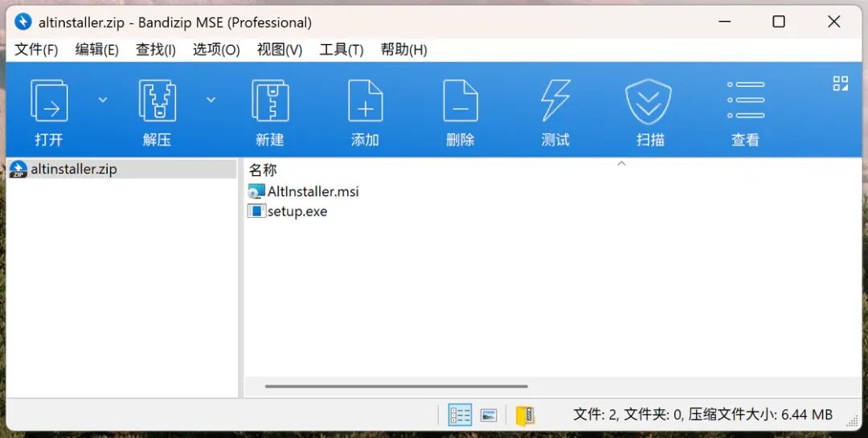Click the horizontal scrollbar in file list
868x438 pixels.
396,387
